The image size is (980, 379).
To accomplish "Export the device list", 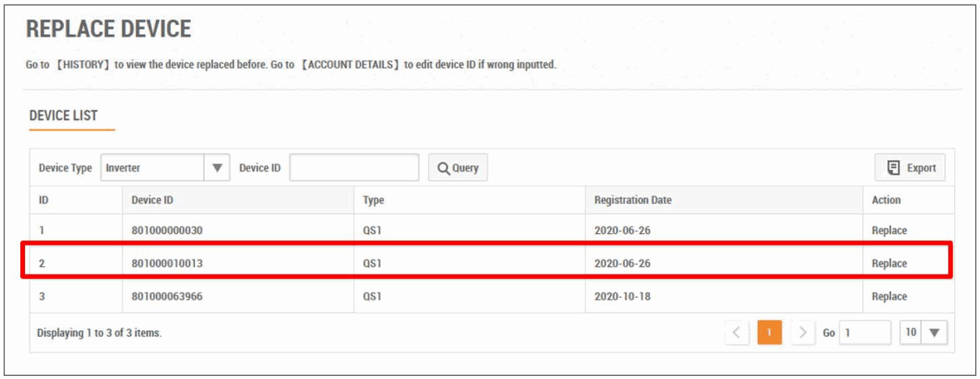I will [x=910, y=168].
